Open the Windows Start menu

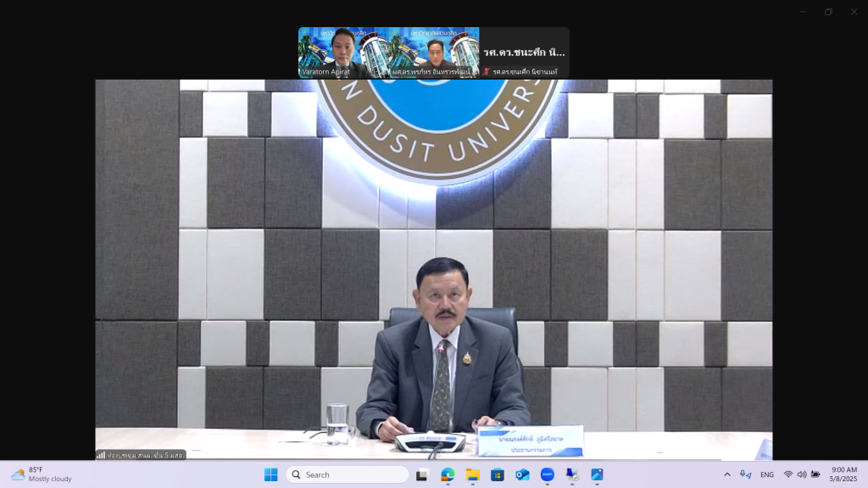[270, 474]
